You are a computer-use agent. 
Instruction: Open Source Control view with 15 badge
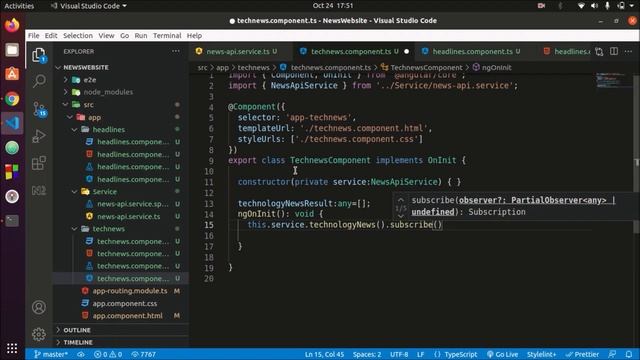(x=40, y=109)
